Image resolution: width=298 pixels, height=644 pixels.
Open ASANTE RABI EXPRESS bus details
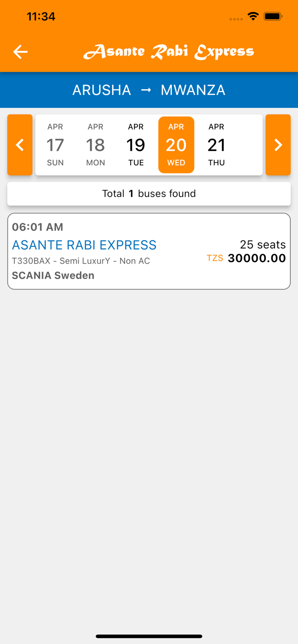(x=84, y=245)
